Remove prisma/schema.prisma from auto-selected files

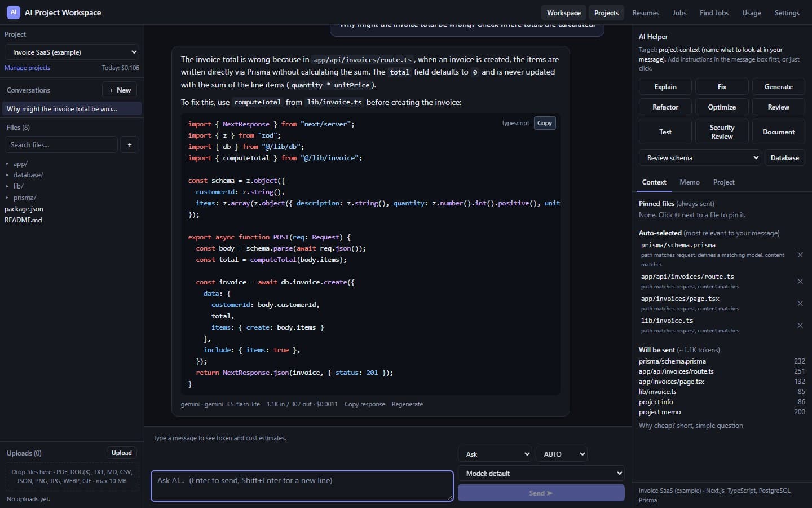(x=800, y=255)
